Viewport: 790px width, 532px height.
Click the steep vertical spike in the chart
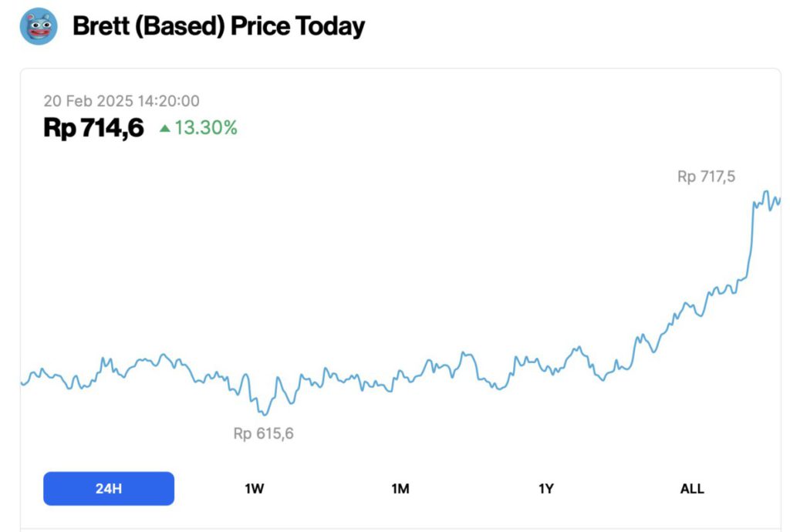point(750,239)
